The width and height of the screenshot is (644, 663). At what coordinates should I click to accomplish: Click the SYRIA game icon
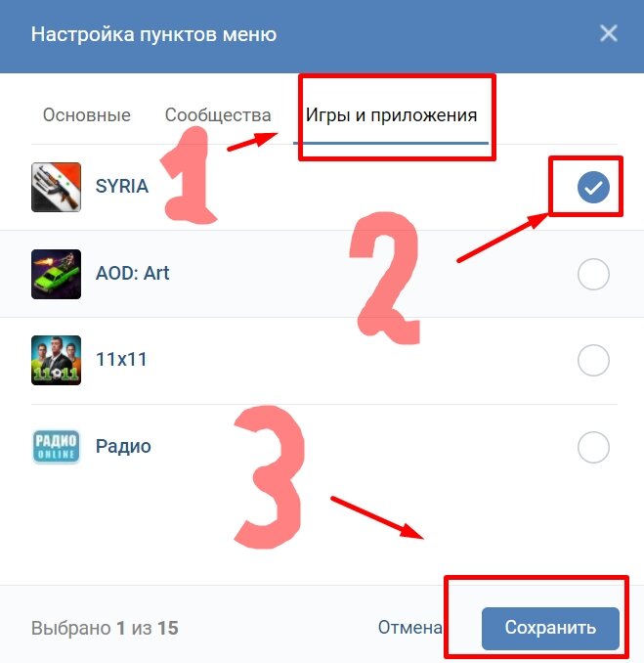point(57,187)
